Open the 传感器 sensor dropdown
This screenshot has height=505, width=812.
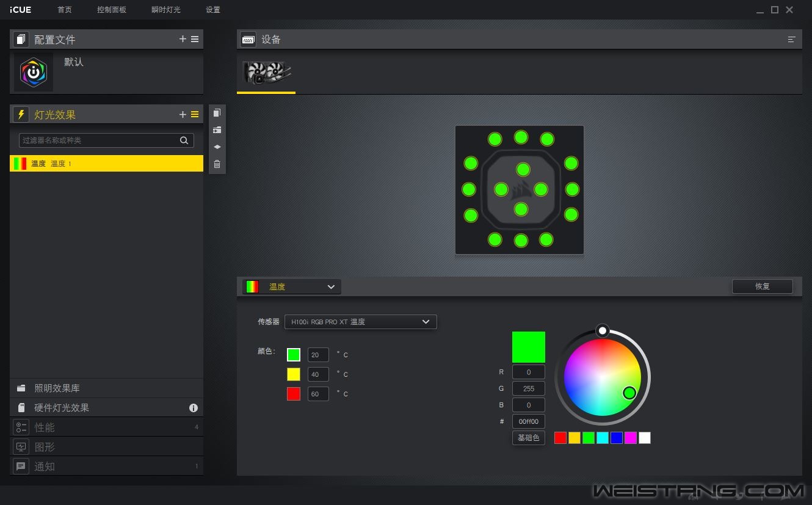(361, 322)
